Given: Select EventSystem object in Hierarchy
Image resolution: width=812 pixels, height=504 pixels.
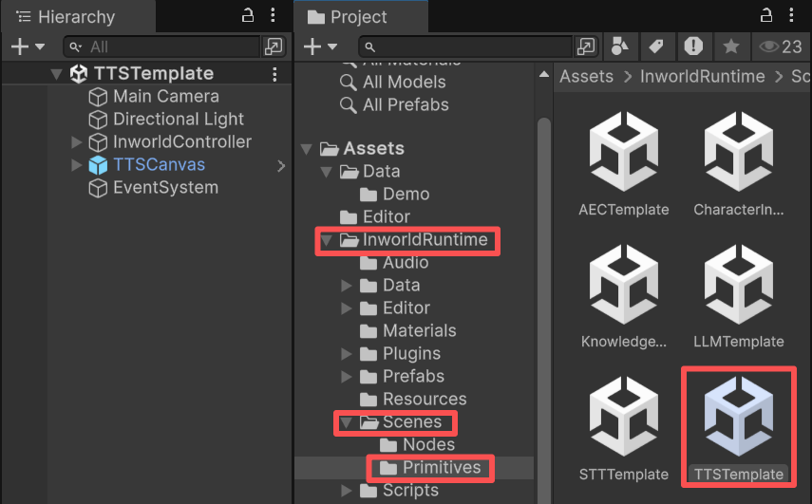Looking at the screenshot, I should click(x=165, y=187).
